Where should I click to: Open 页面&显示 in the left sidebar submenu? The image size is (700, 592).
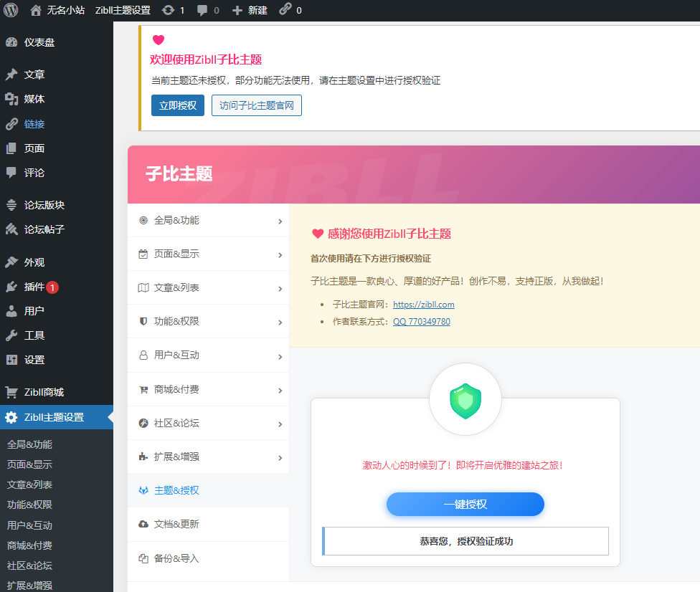pyautogui.click(x=29, y=464)
